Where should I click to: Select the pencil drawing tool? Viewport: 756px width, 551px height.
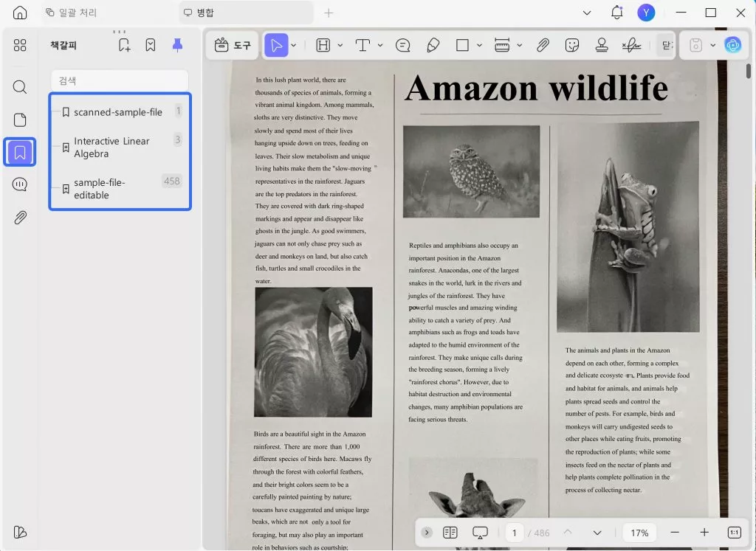point(433,46)
